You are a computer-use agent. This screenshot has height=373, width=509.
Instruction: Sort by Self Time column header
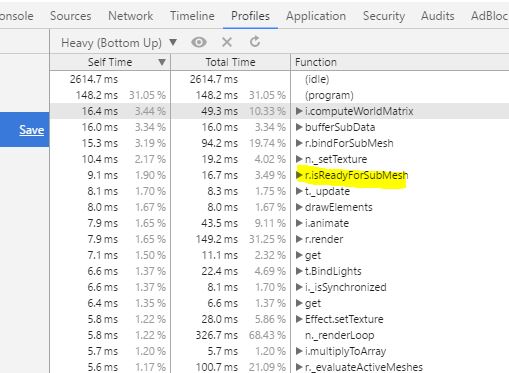tap(110, 62)
